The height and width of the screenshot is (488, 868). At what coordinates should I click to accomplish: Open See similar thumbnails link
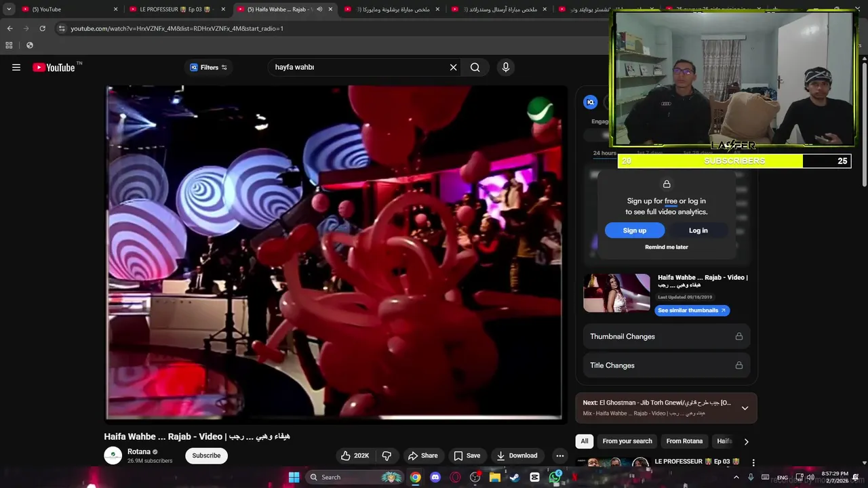(x=692, y=310)
